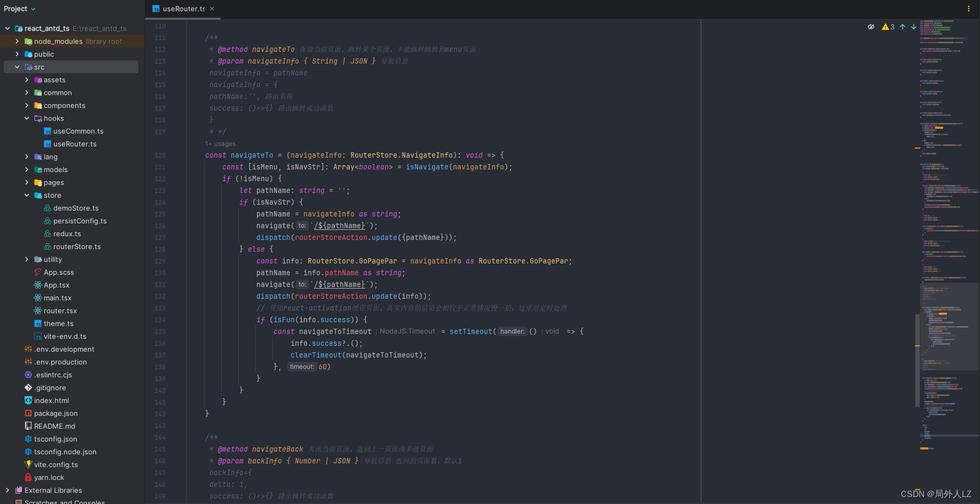Viewport: 980px width, 504px height.
Task: Collapse the hooks folder
Action: click(x=27, y=118)
